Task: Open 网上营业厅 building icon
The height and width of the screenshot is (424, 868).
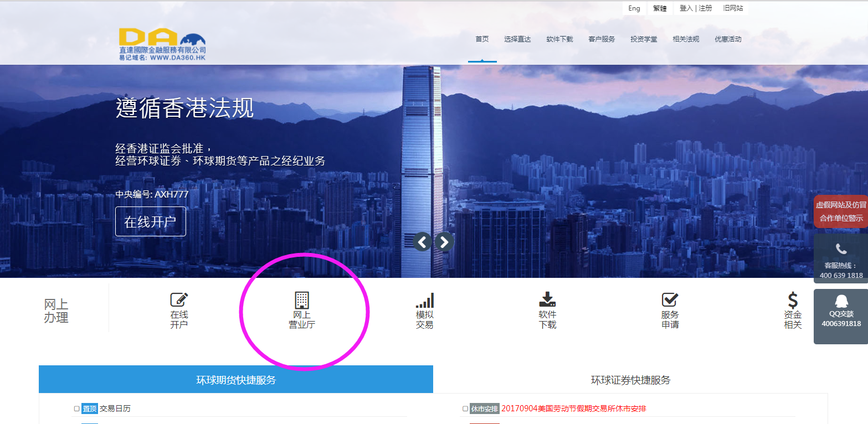Action: (x=302, y=300)
